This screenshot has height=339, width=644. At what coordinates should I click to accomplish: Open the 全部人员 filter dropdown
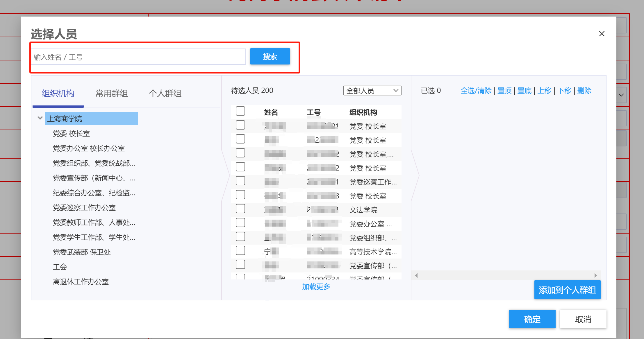point(372,91)
